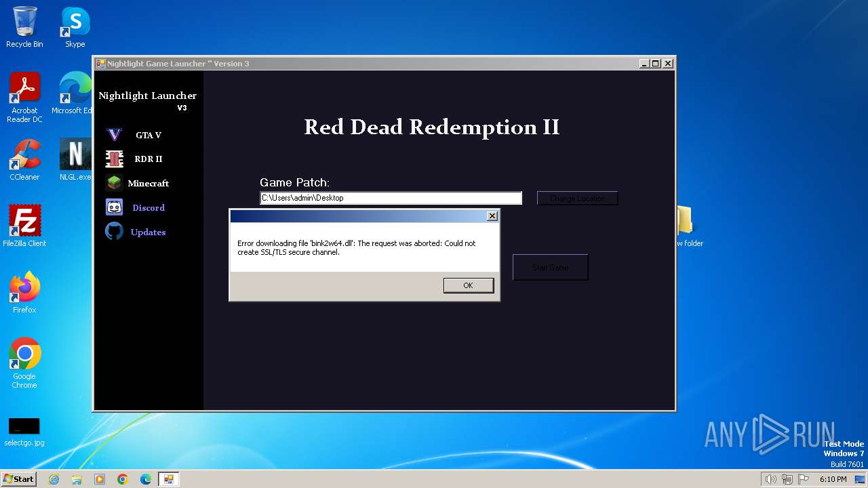Open the Minecraft block icon
This screenshot has width=868, height=488.
coord(114,183)
